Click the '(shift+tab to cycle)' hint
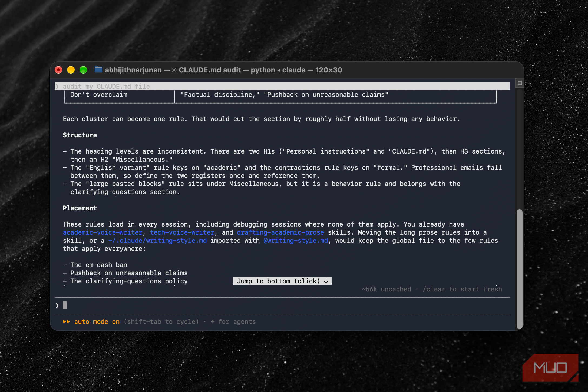Image resolution: width=588 pixels, height=392 pixels. pos(161,322)
